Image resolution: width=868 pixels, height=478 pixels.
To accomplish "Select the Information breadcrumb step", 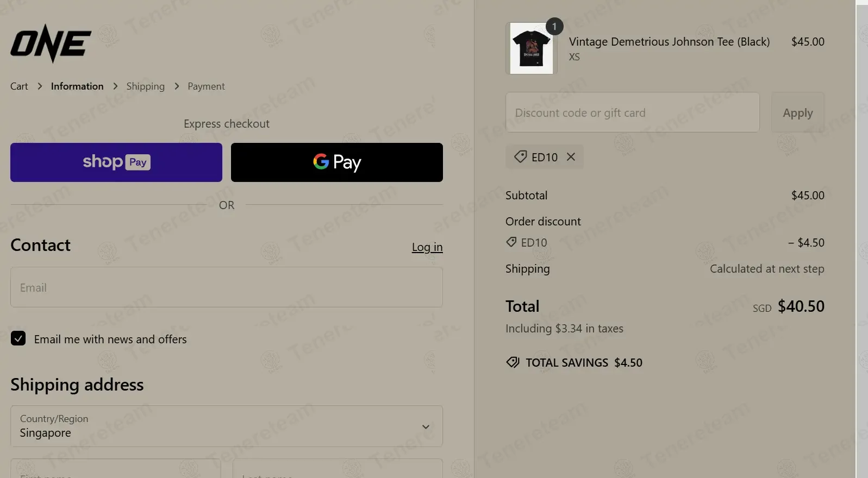I will (x=77, y=86).
